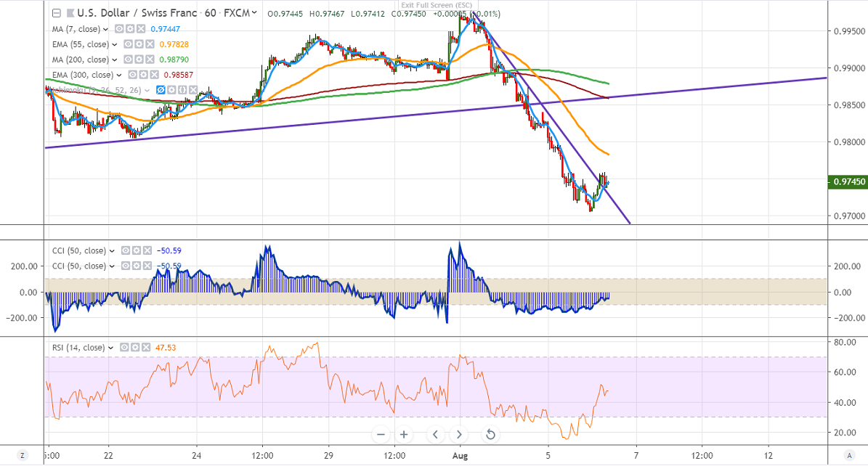Toggle visibility of the first CCI indicator
868x466 pixels.
[126, 250]
